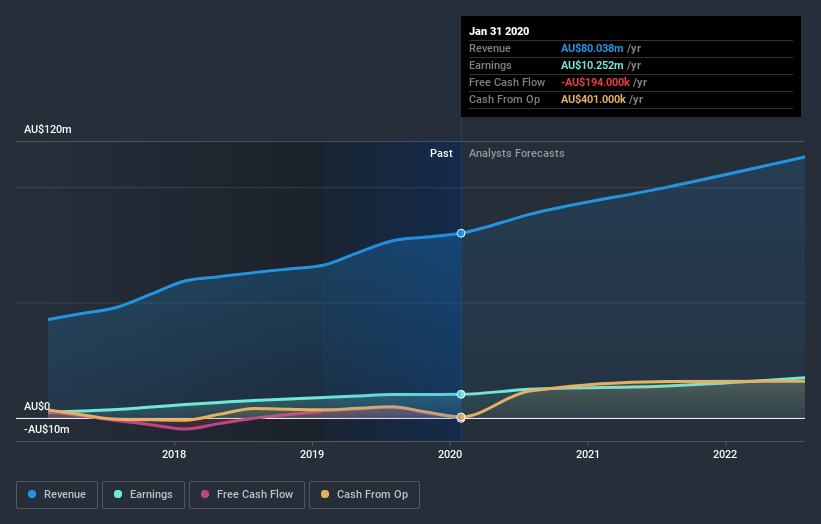Click the AU$120m y-axis label
The height and width of the screenshot is (524, 821).
point(48,129)
